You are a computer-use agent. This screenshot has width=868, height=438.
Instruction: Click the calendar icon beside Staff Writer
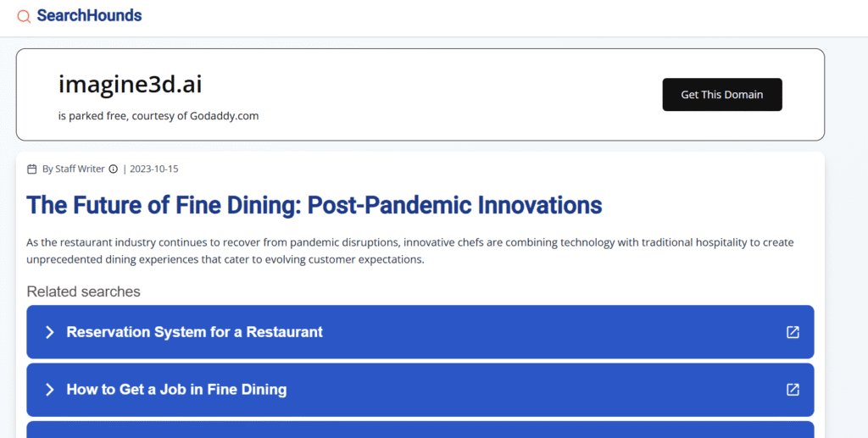click(x=32, y=169)
